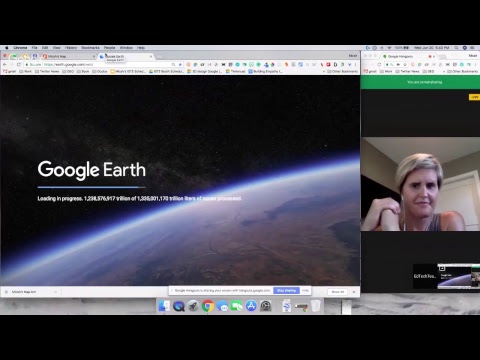Viewport: 480px width, 360px height.
Task: Open FaceTime from the Dock
Action: point(237,306)
